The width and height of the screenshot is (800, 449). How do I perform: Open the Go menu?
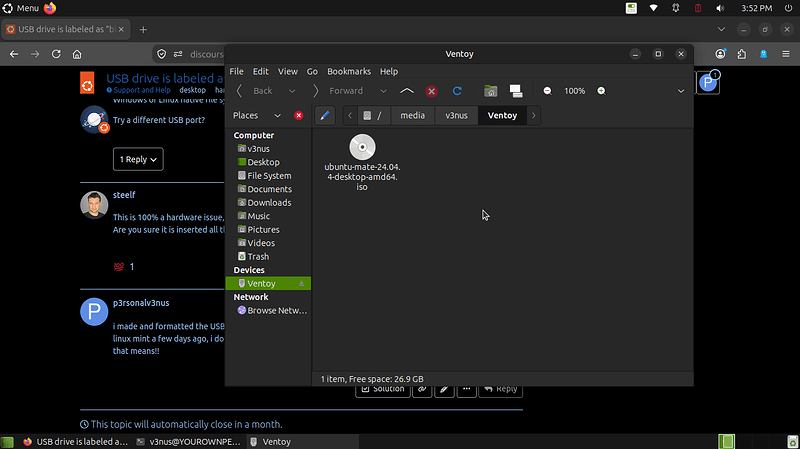tap(312, 71)
